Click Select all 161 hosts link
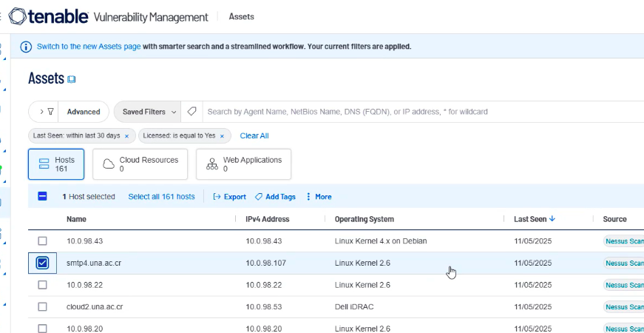 coord(161,197)
